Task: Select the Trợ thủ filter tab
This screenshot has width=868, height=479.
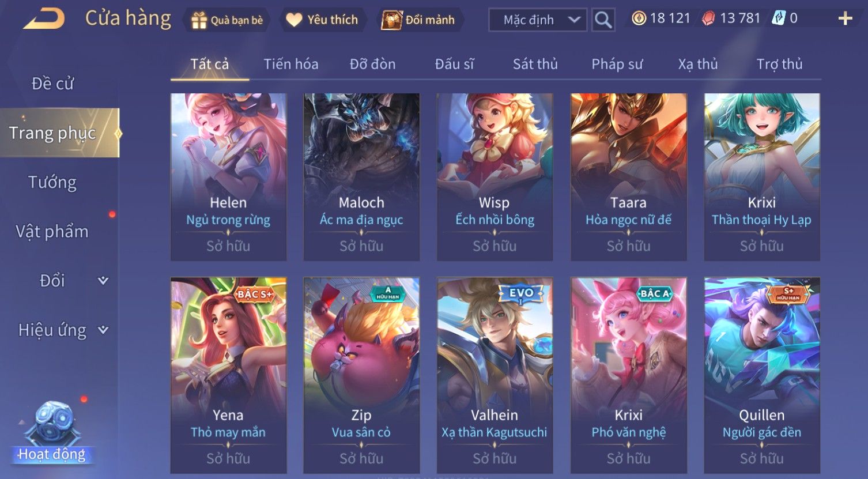Action: click(779, 64)
